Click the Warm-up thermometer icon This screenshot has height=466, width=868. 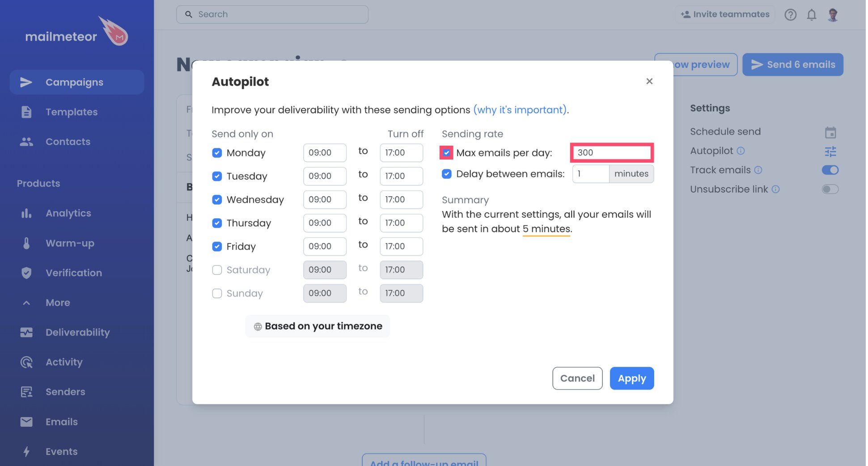[x=26, y=243]
